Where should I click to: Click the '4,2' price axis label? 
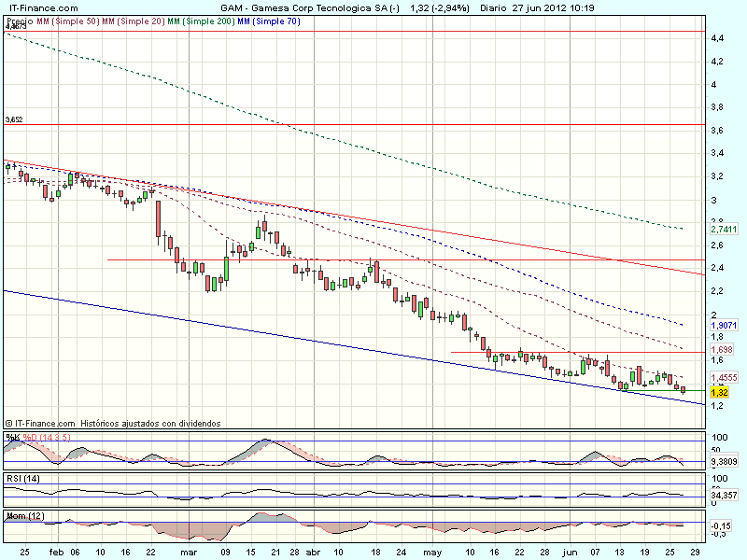(x=717, y=62)
